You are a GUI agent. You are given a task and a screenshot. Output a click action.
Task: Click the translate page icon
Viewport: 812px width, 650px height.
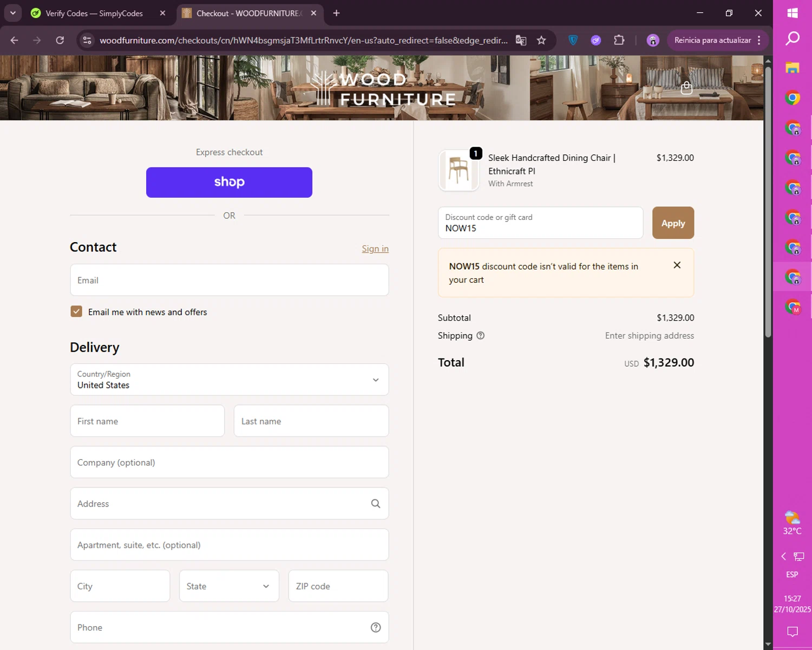tap(521, 40)
